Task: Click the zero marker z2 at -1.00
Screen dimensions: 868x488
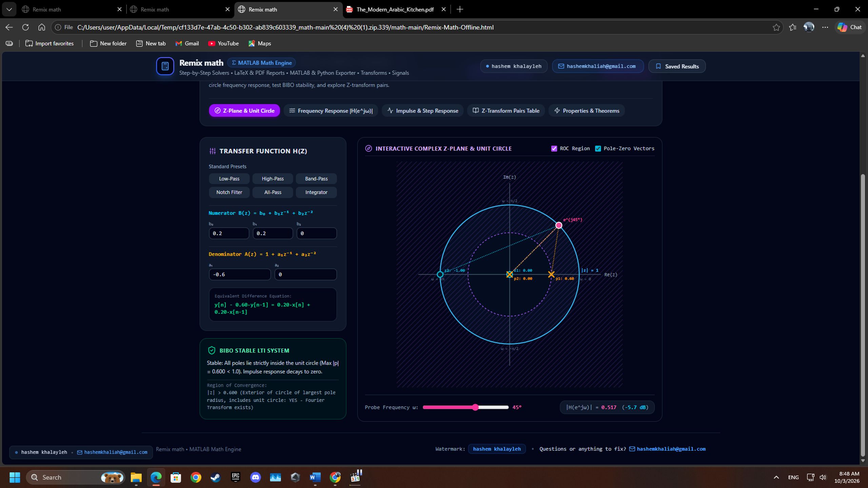Action: pos(440,274)
